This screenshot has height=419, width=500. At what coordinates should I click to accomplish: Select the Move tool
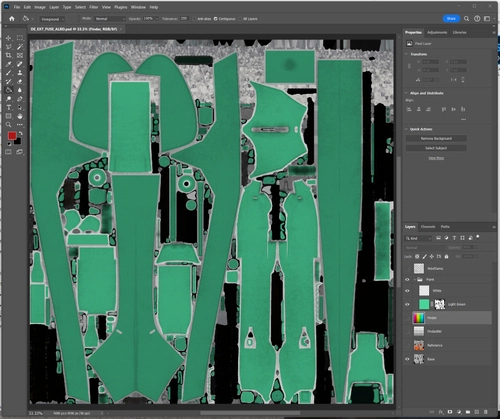click(9, 38)
